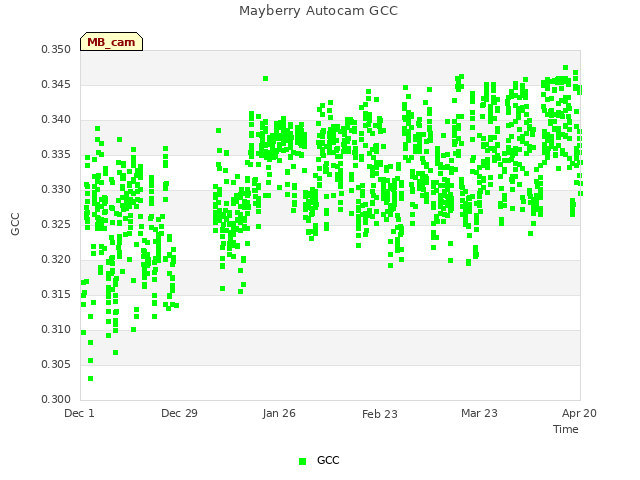Select the Feb 23 x-axis label

click(380, 414)
